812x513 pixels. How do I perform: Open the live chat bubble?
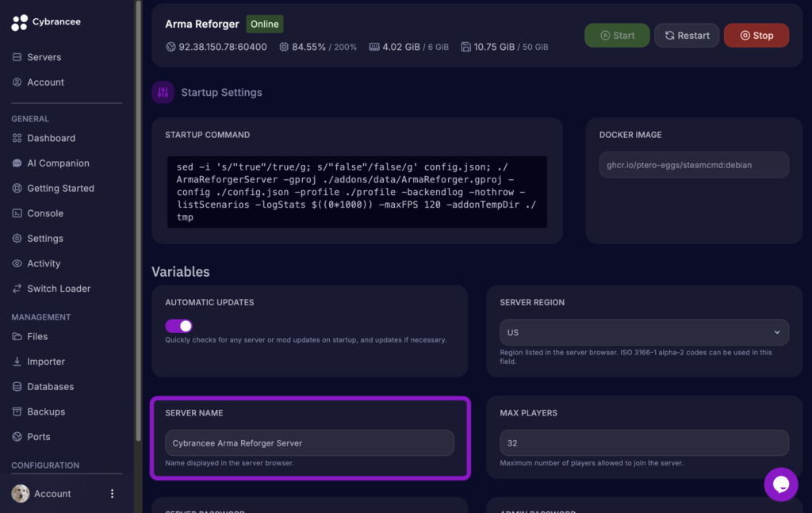tap(781, 484)
